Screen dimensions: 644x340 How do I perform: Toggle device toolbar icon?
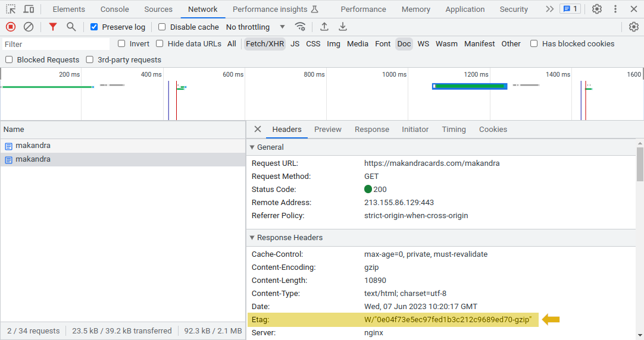pos(29,9)
